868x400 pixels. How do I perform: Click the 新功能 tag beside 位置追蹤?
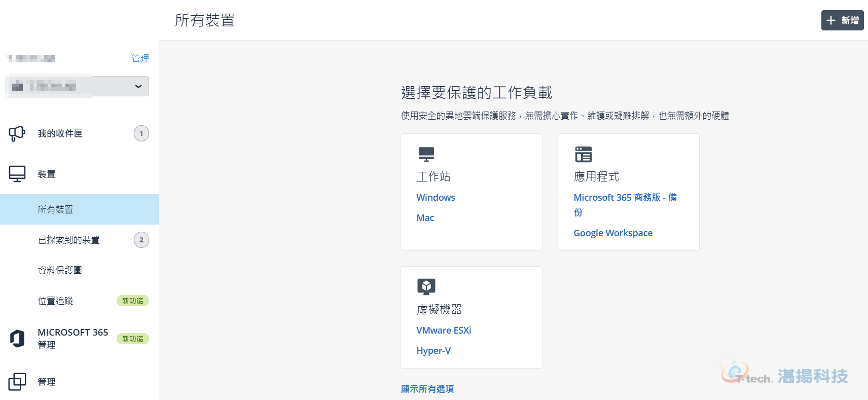(x=133, y=301)
